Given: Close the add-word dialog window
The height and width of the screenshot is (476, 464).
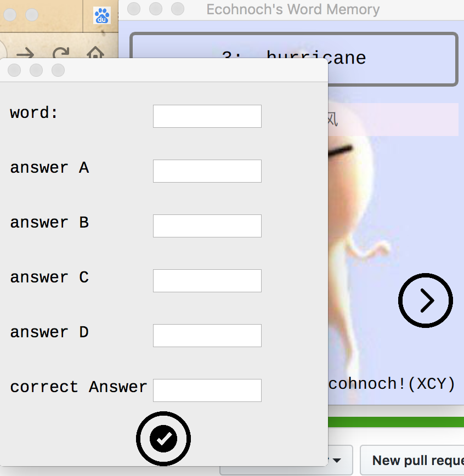Looking at the screenshot, I should click(x=14, y=70).
